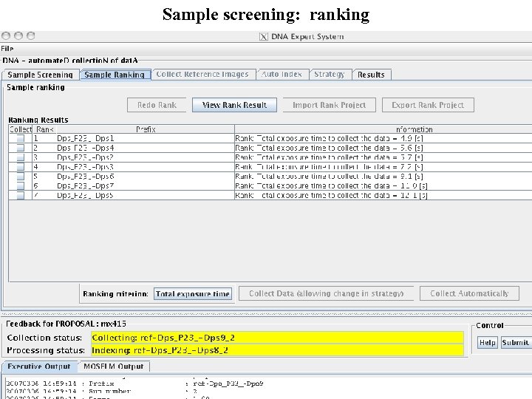This screenshot has width=532, height=399.
Task: Click the Collect Automatically button
Action: (469, 293)
